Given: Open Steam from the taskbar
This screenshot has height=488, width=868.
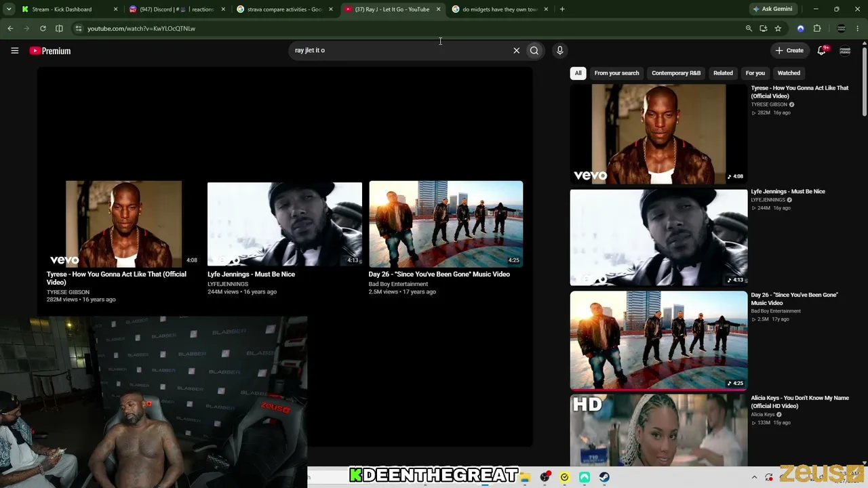Looking at the screenshot, I should click(604, 477).
